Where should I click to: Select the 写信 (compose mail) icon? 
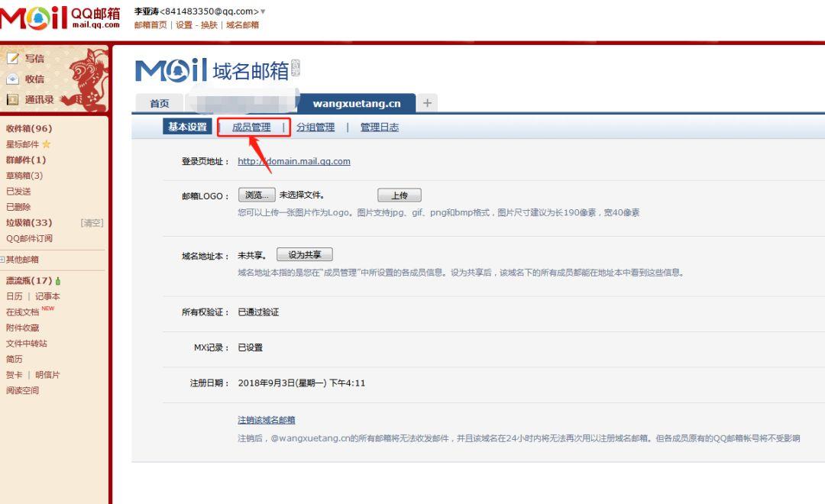(12, 58)
